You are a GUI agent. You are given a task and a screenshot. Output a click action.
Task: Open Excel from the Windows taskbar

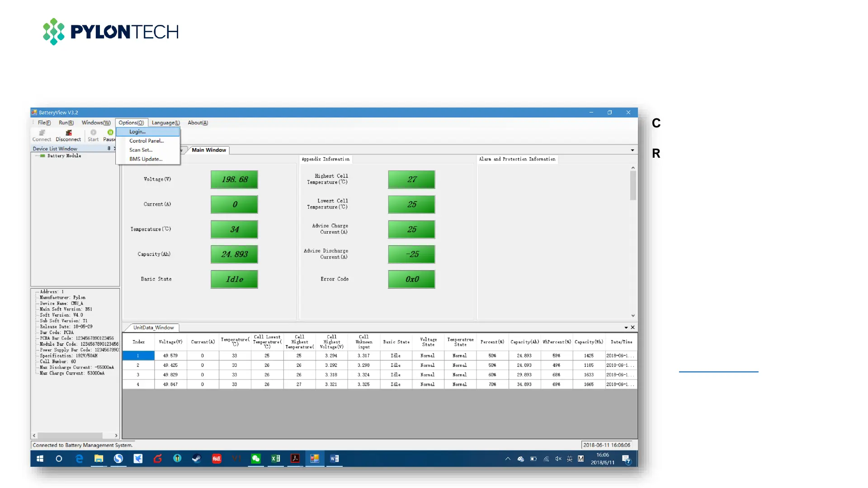tap(275, 459)
